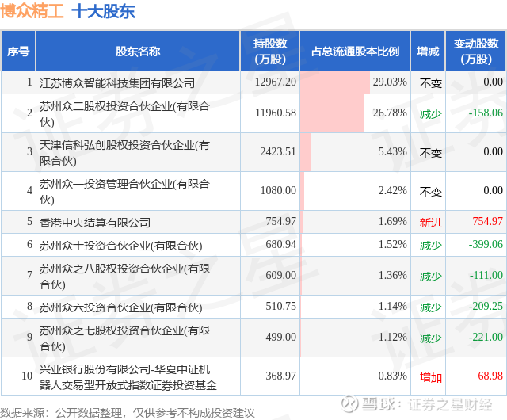Select the 股东名称 column header

pyautogui.click(x=138, y=52)
